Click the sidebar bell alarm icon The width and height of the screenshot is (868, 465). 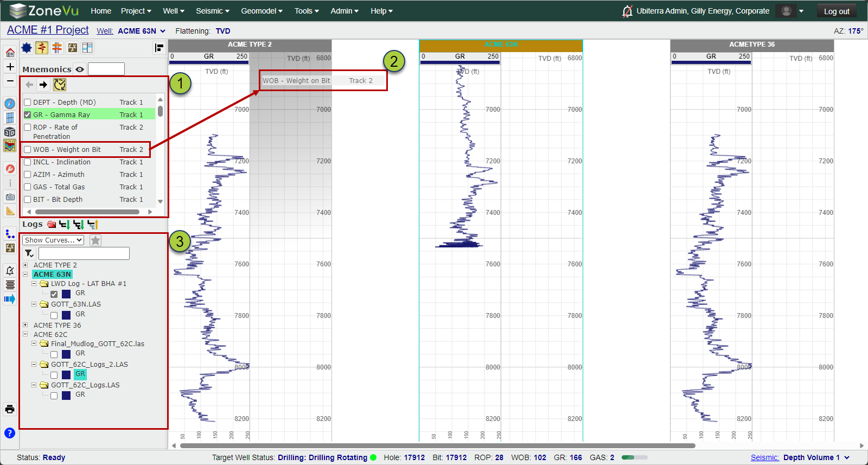tap(10, 270)
